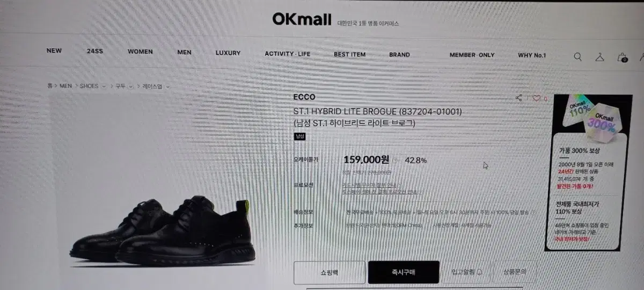Open the BEST ITEM menu
This screenshot has width=644, height=290.
point(350,55)
